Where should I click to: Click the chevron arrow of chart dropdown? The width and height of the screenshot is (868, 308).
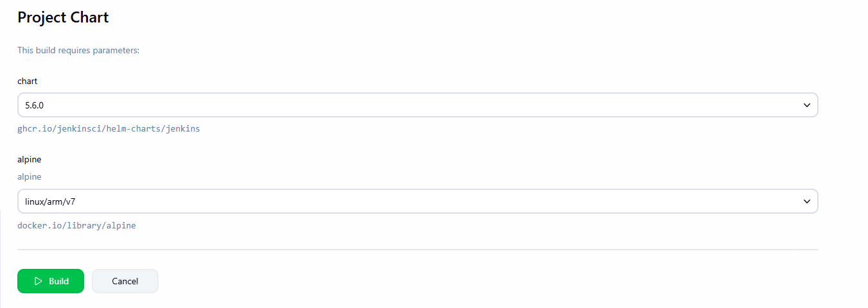pyautogui.click(x=807, y=105)
